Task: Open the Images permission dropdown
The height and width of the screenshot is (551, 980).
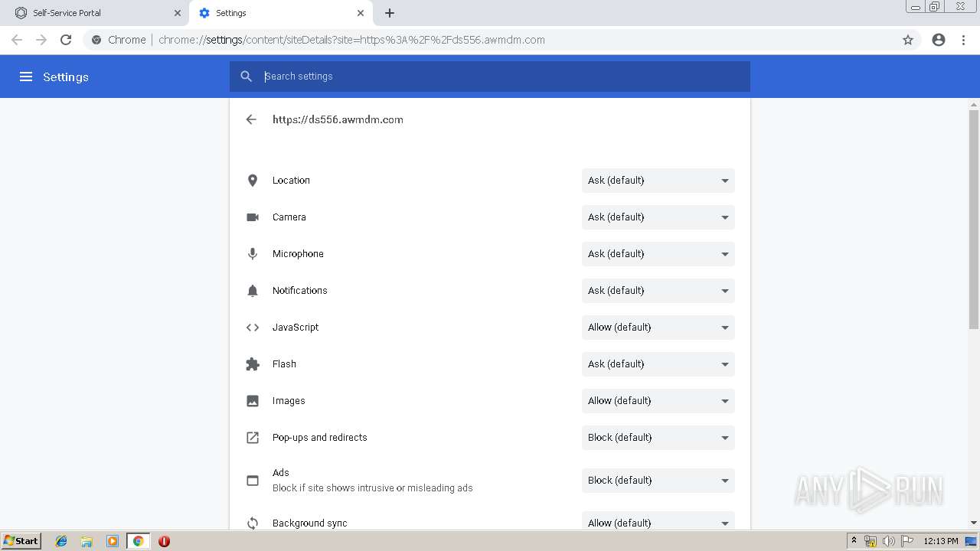Action: point(658,401)
